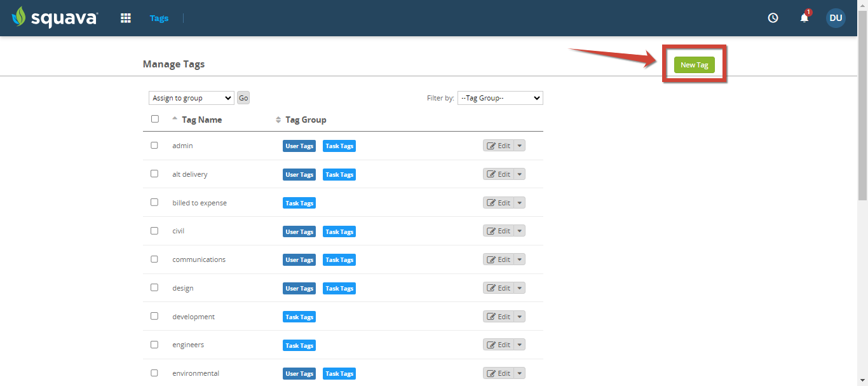Image resolution: width=868 pixels, height=386 pixels.
Task: Sort using the Tag Group sort arrows
Action: pyautogui.click(x=278, y=120)
